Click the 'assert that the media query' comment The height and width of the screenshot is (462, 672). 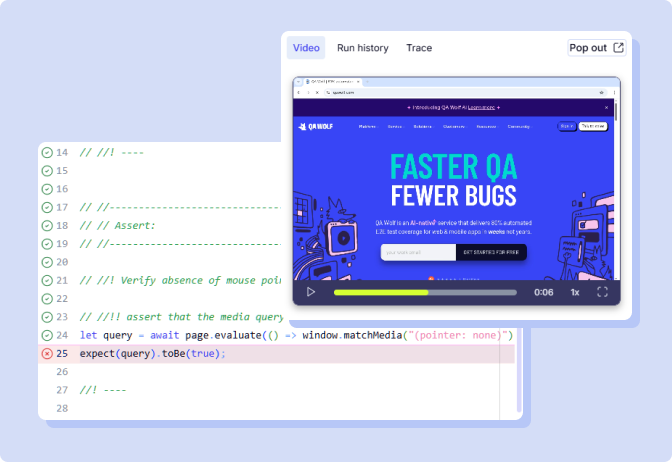181,317
